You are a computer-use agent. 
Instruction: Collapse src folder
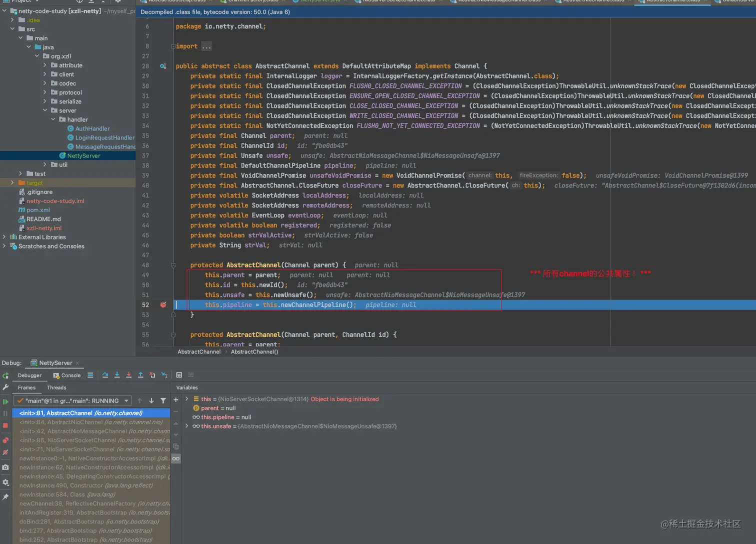pyautogui.click(x=12, y=29)
